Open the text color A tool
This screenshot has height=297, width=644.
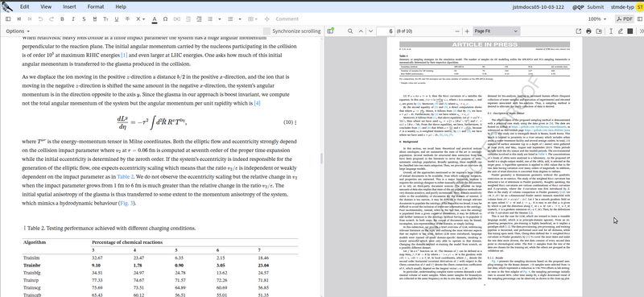coord(155,19)
